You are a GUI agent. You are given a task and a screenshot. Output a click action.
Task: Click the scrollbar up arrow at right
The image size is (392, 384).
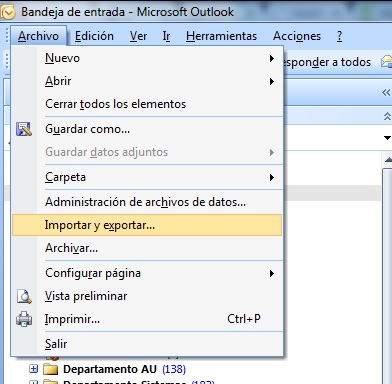tap(388, 160)
